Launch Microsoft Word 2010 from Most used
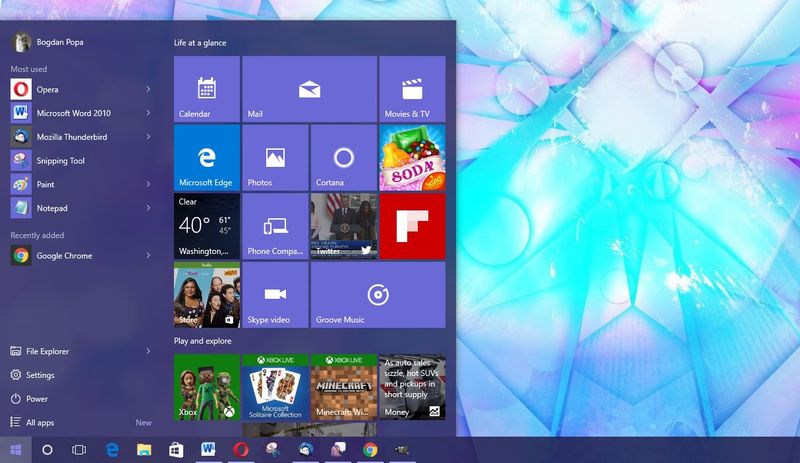 click(82, 113)
